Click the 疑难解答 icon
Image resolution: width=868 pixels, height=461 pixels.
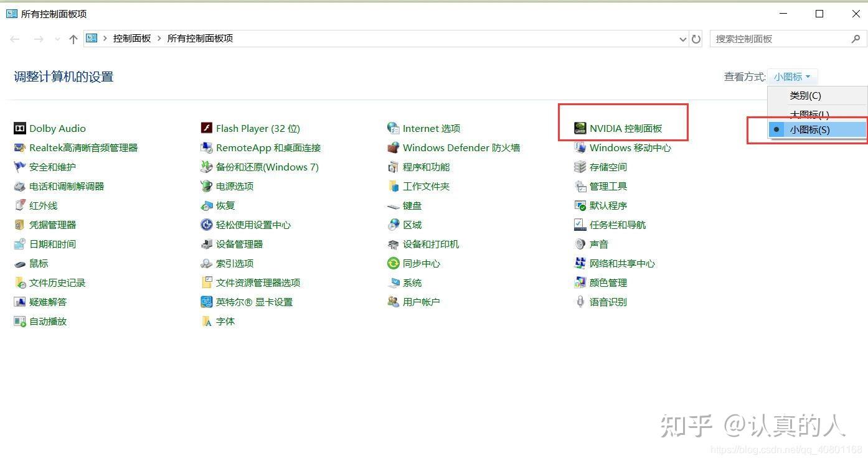click(19, 302)
